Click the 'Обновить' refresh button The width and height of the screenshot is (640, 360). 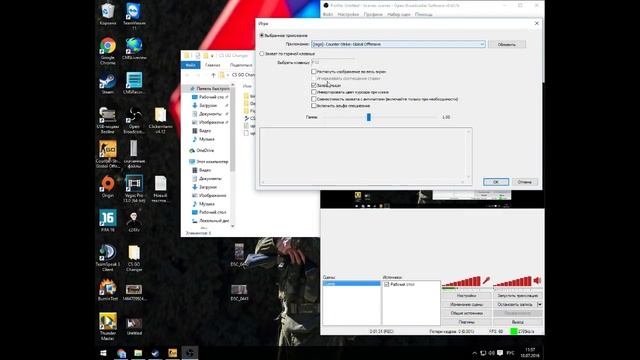[507, 44]
